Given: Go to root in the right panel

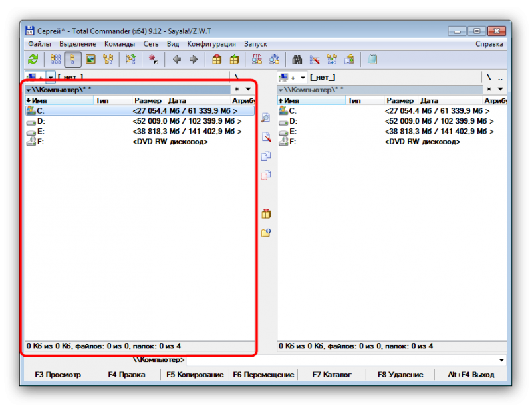Looking at the screenshot, I should 489,78.
